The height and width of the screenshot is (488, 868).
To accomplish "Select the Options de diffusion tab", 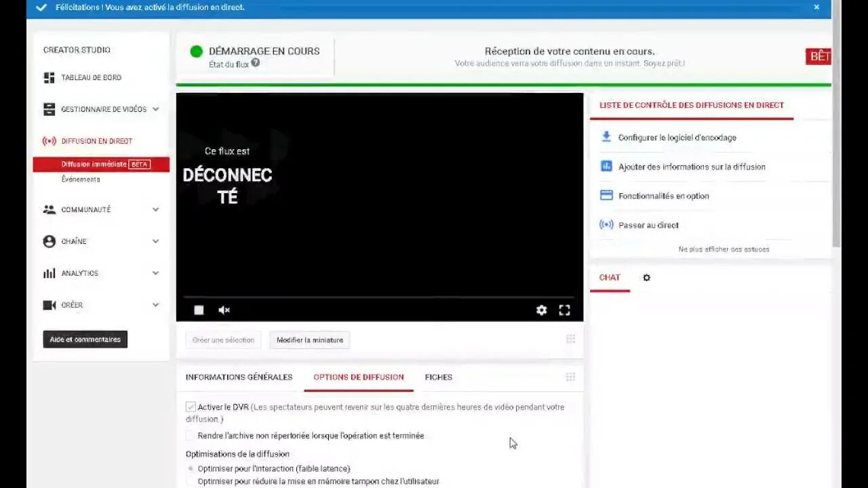I will [359, 378].
